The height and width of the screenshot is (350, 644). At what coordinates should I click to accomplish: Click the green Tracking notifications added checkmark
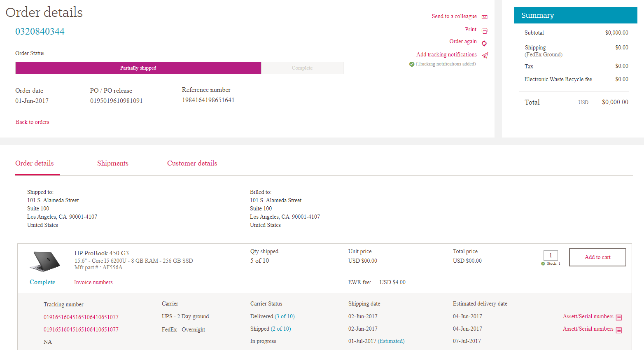pyautogui.click(x=411, y=64)
